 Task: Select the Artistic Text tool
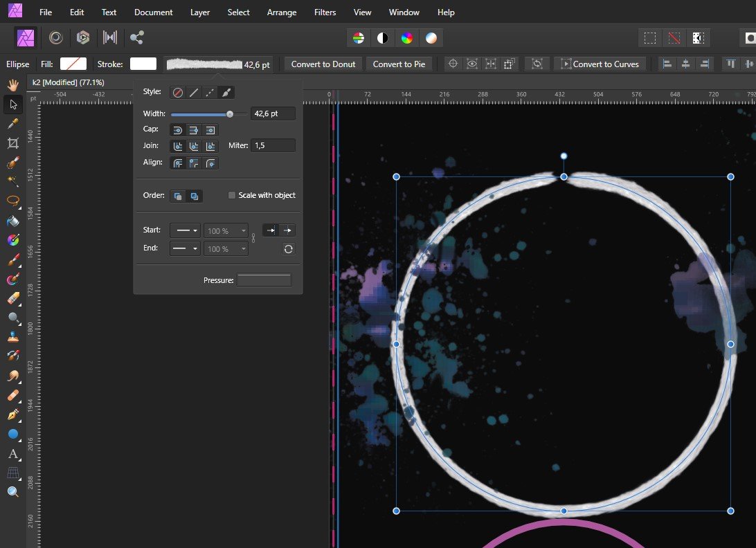[13, 453]
